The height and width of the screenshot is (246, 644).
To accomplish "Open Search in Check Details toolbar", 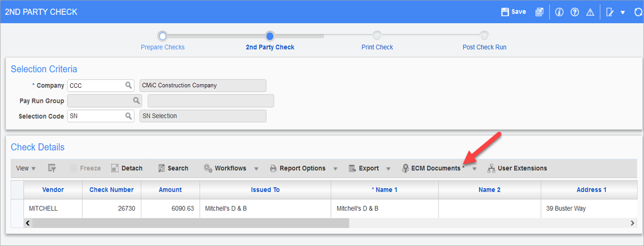I will tap(173, 168).
